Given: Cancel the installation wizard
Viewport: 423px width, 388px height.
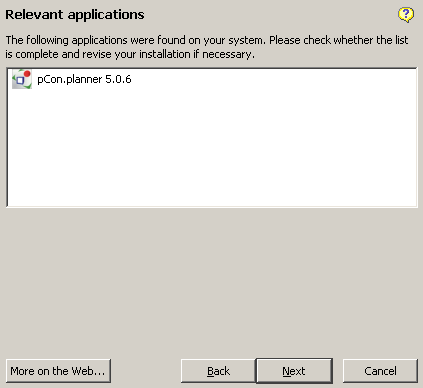Looking at the screenshot, I should [x=380, y=371].
